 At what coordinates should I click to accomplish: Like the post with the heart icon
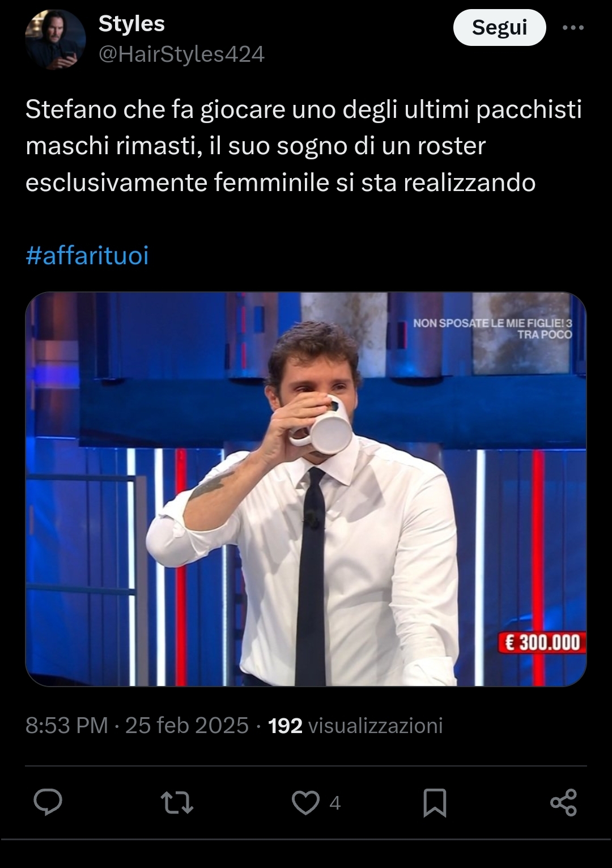pos(305,803)
